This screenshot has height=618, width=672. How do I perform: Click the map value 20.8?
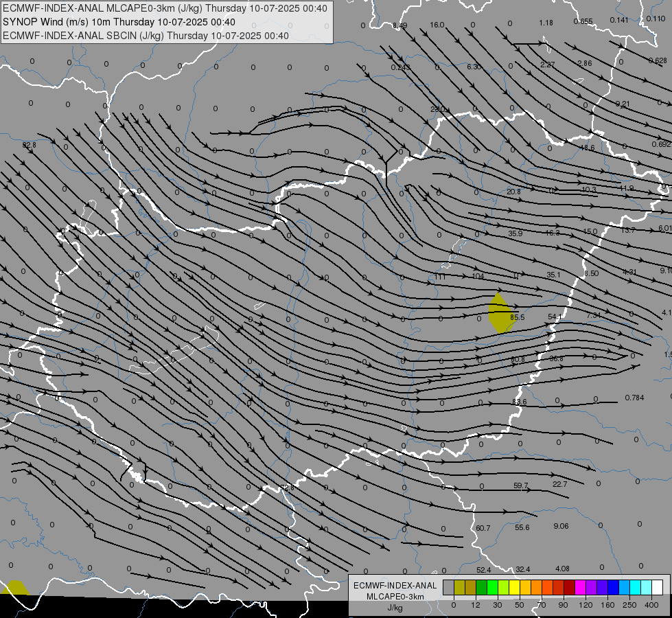[x=513, y=192]
